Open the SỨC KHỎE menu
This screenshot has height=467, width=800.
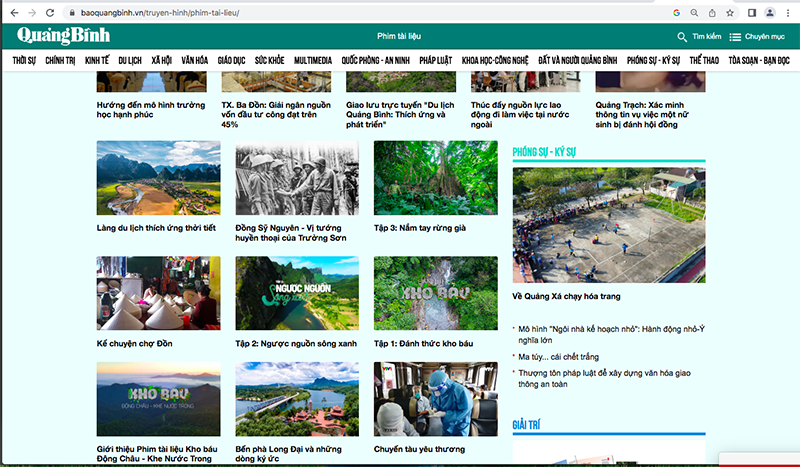269,60
